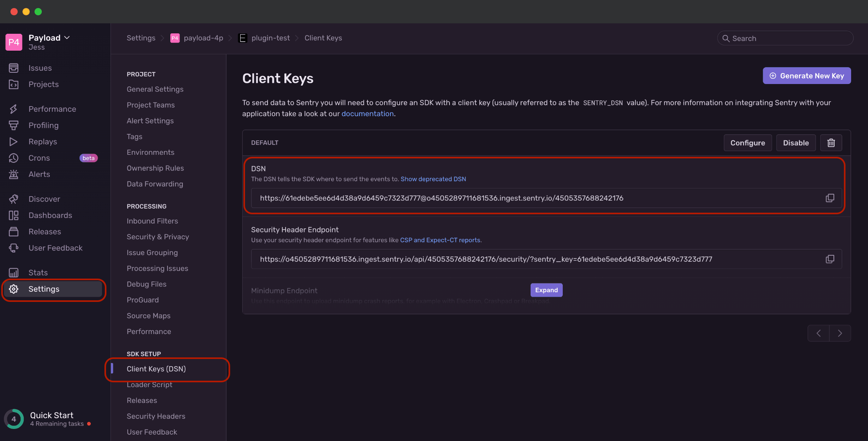The width and height of the screenshot is (868, 441).
Task: Click the Security Header Endpoint URL field
Action: tap(546, 259)
